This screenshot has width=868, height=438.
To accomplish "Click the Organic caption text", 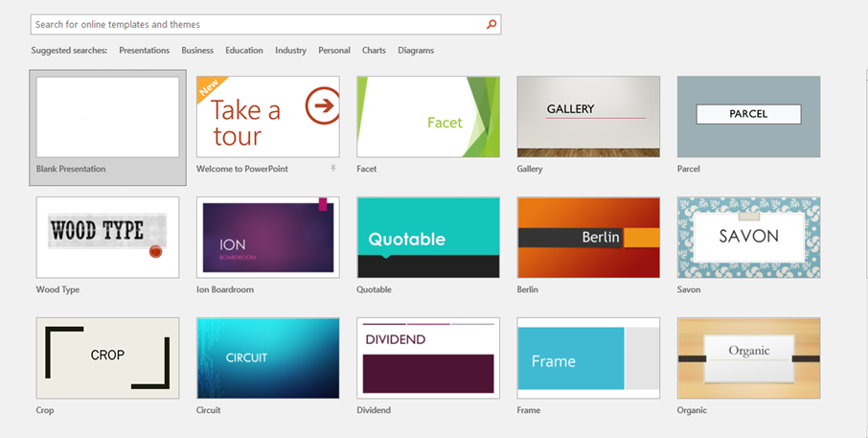I will [692, 410].
